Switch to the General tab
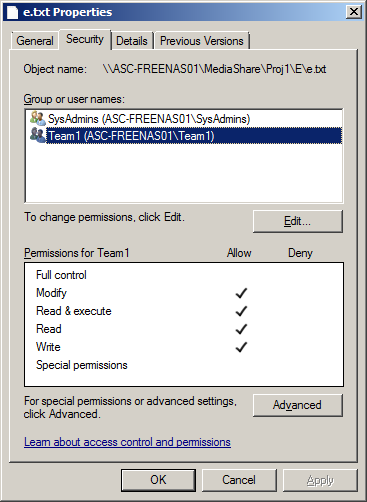 tap(35, 41)
